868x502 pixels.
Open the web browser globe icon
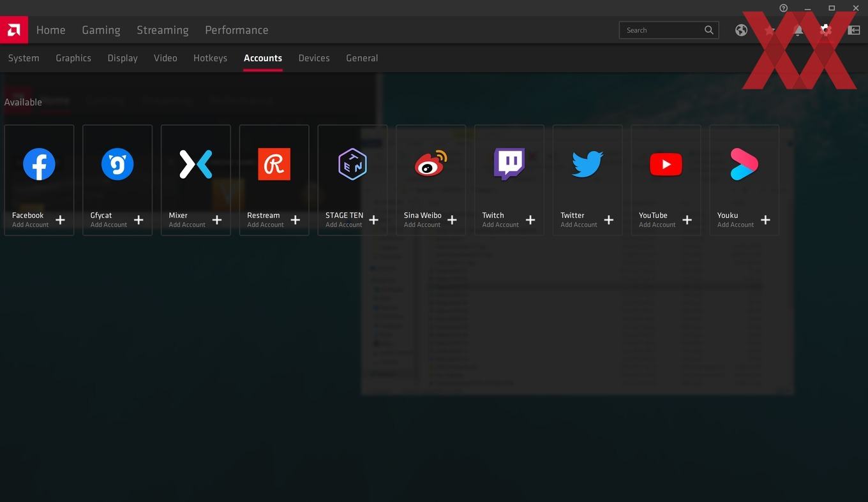pos(741,30)
